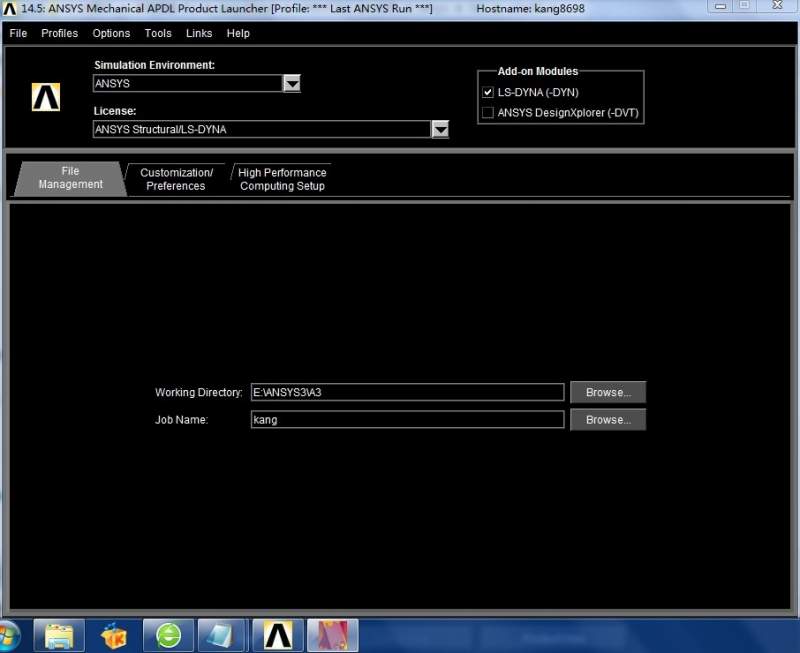This screenshot has width=800, height=653.
Task: Open the orange box app in taskbar
Action: point(114,636)
